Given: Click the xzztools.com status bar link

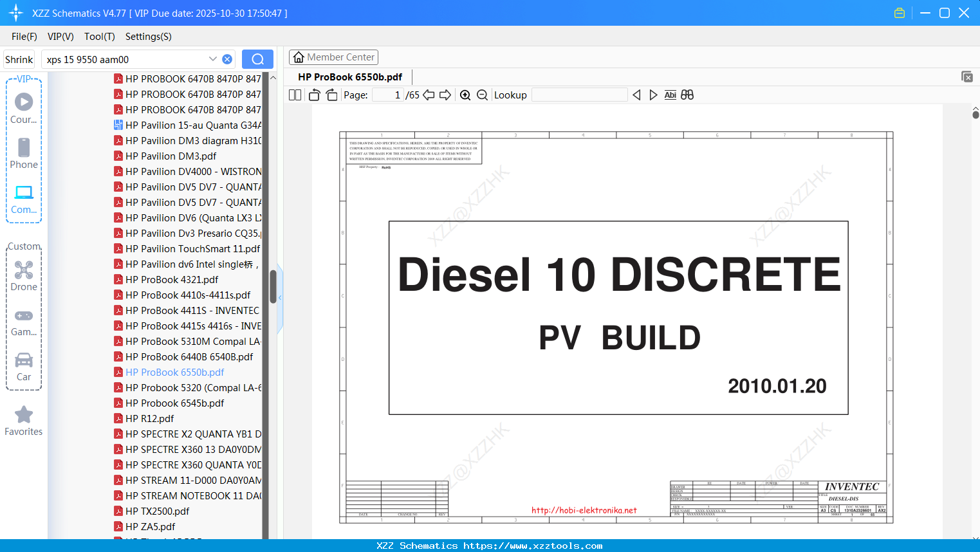Looking at the screenshot, I should pyautogui.click(x=533, y=546).
